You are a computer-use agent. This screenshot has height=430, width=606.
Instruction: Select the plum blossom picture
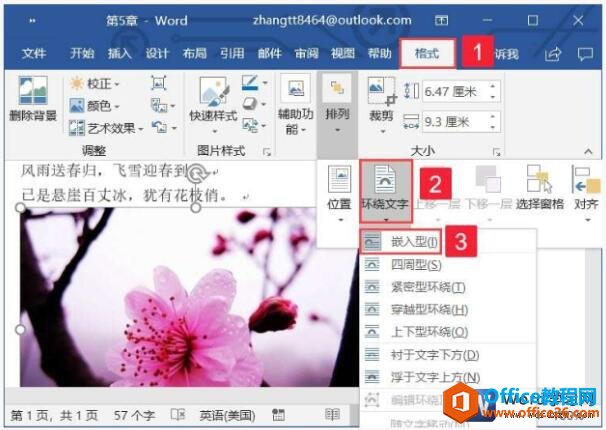189,297
